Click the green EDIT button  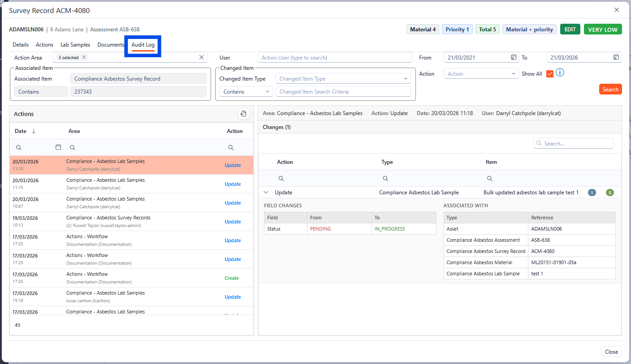pyautogui.click(x=570, y=30)
